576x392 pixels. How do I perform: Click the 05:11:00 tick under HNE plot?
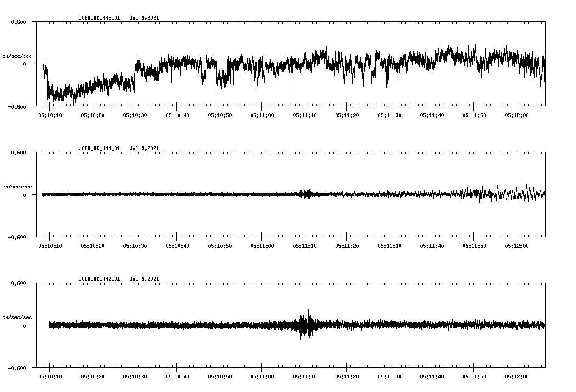point(262,115)
